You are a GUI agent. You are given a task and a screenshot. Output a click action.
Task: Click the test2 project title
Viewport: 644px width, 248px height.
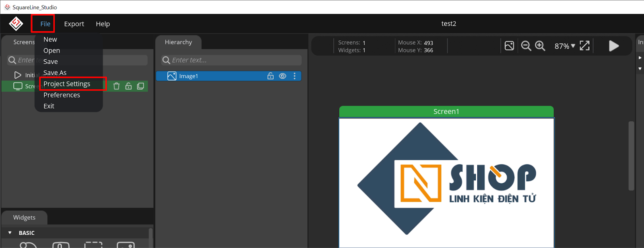pos(449,24)
